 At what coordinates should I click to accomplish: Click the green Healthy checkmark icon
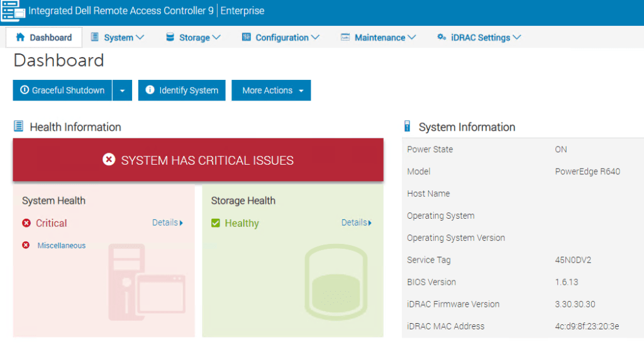point(216,223)
